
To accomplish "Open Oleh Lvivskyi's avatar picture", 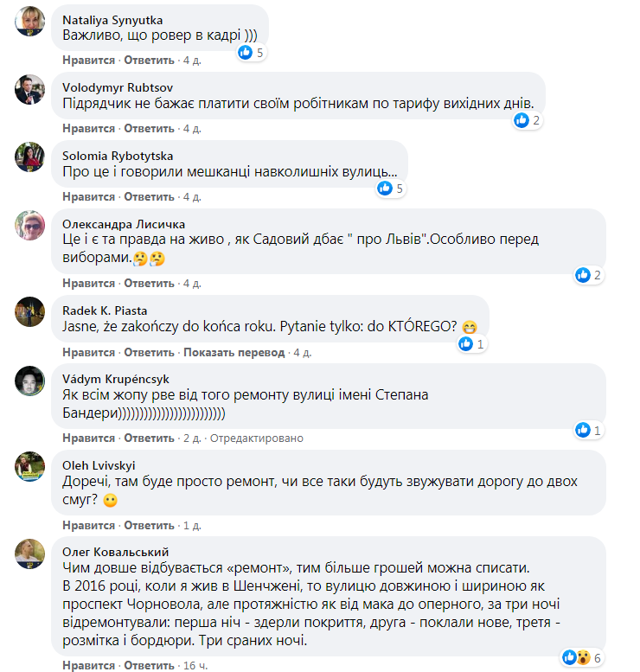I will 30,466.
